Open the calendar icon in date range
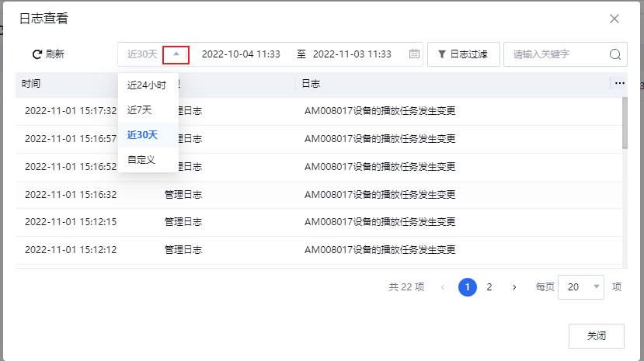644x361 pixels. pyautogui.click(x=414, y=54)
